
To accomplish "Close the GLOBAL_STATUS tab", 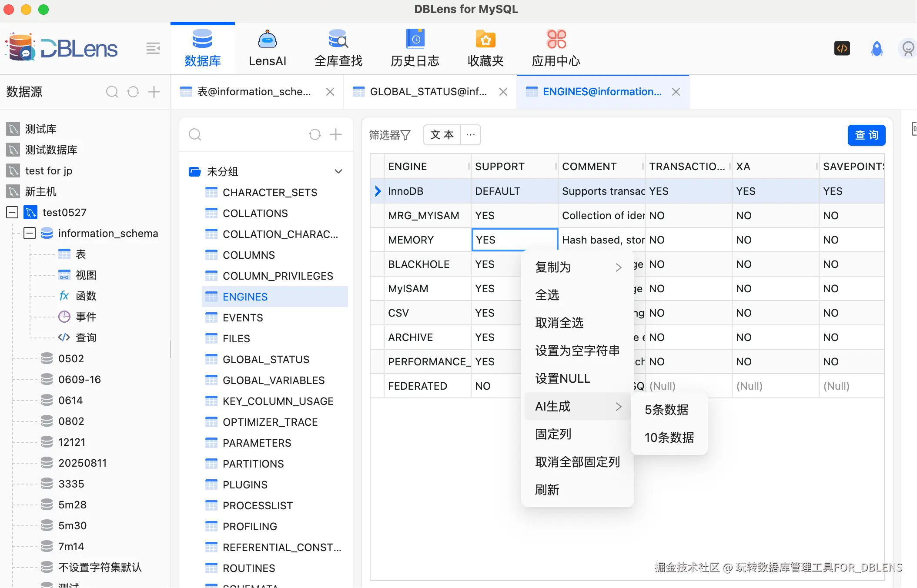I will click(503, 92).
